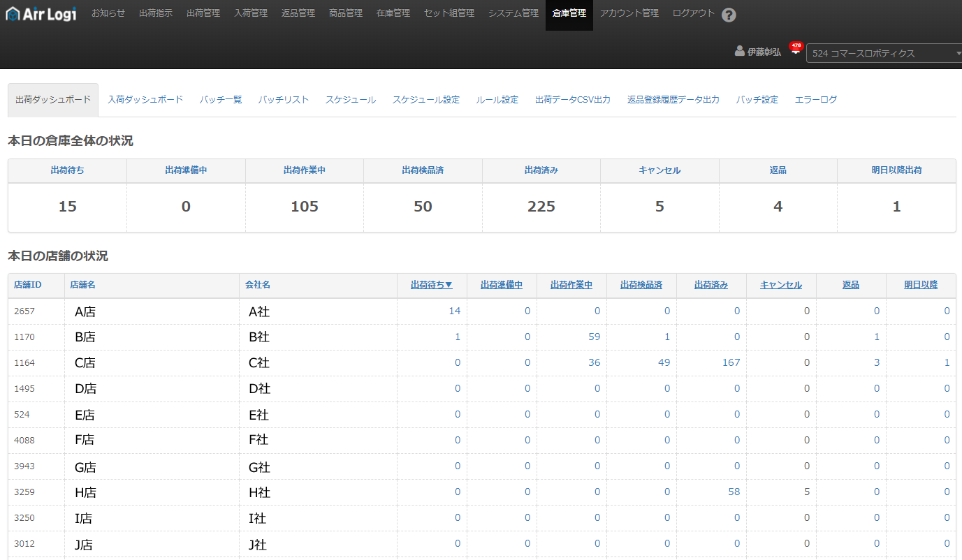Open the 在庫管理 menu

pyautogui.click(x=393, y=13)
